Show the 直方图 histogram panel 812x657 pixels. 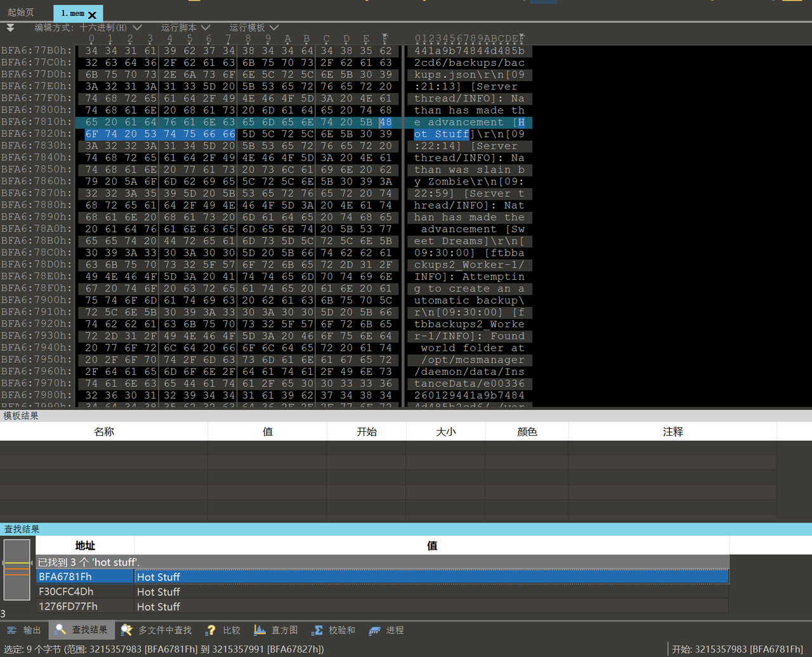pyautogui.click(x=276, y=630)
